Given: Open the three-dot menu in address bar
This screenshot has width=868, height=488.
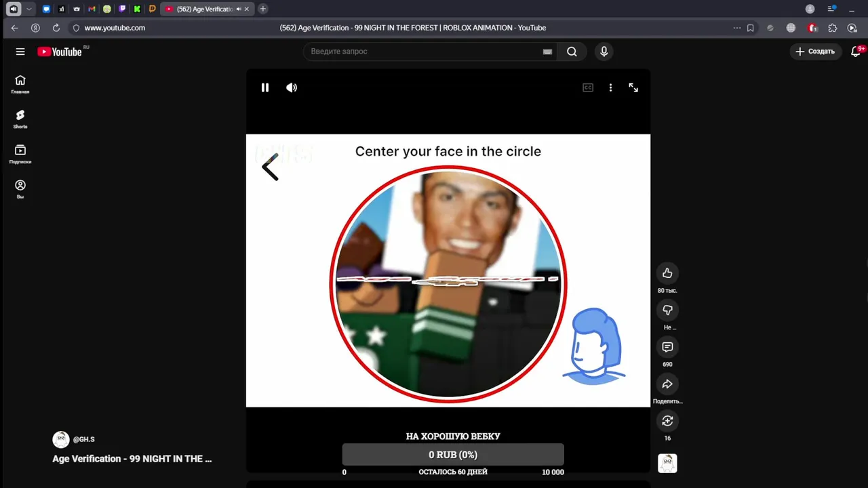Looking at the screenshot, I should pos(737,28).
